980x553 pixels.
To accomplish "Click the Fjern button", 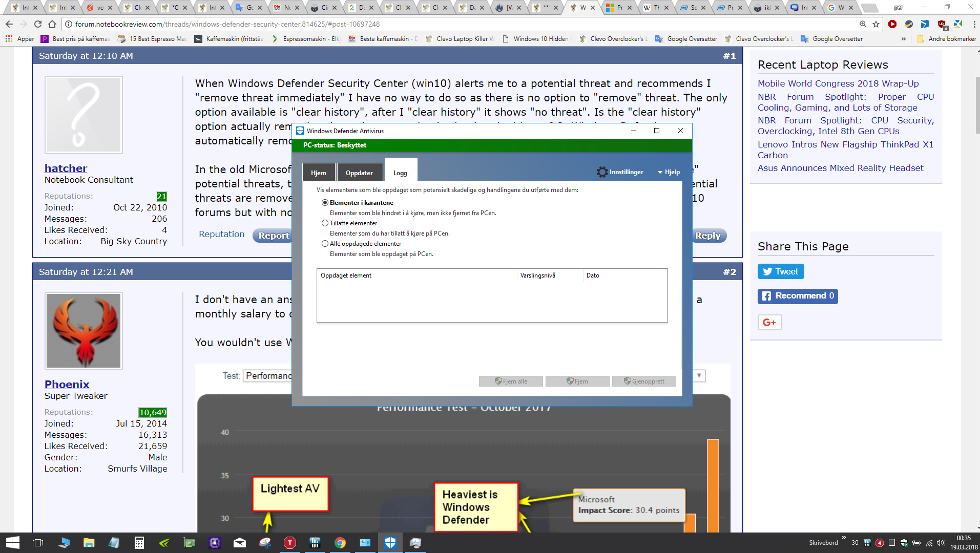I will (577, 381).
